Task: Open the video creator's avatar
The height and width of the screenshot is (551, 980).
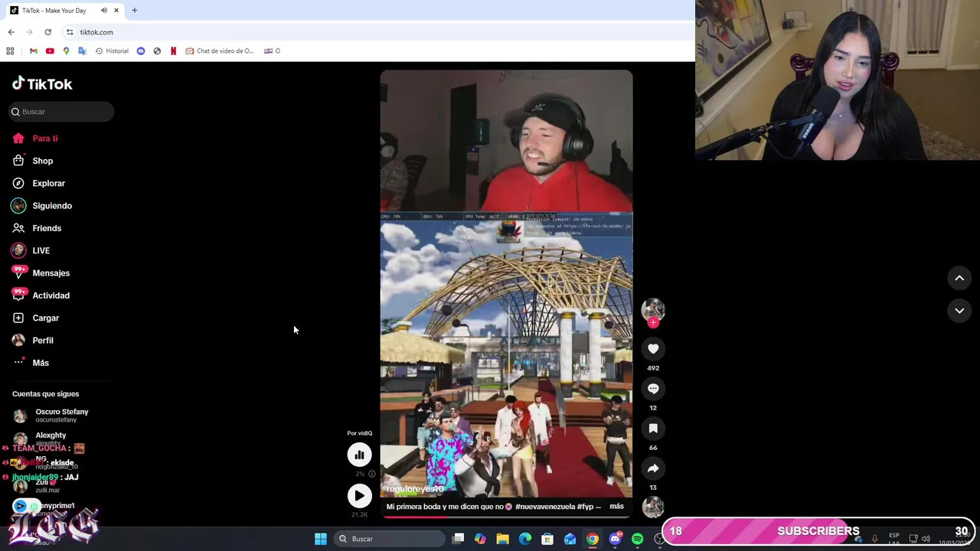Action: click(653, 309)
